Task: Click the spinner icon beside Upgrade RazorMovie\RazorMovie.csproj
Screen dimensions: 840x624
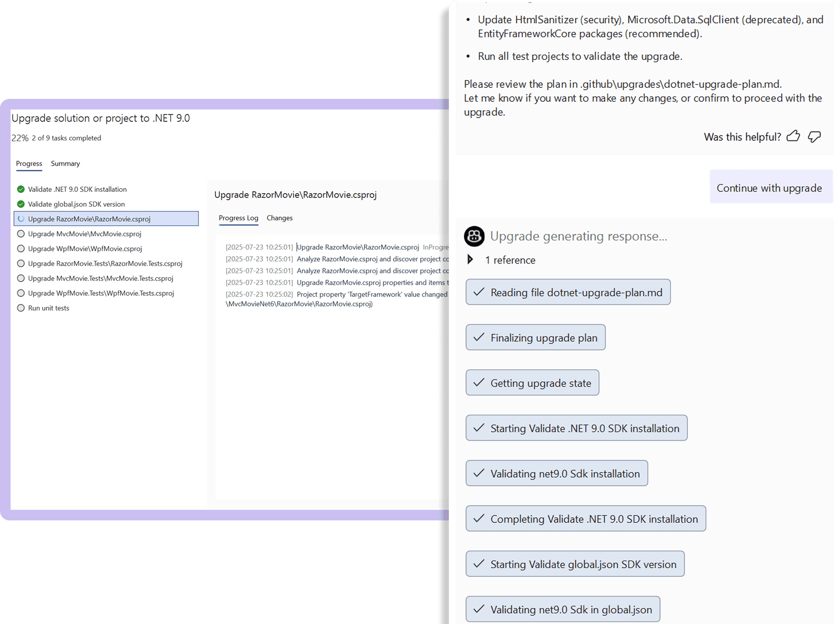Action: pos(21,219)
